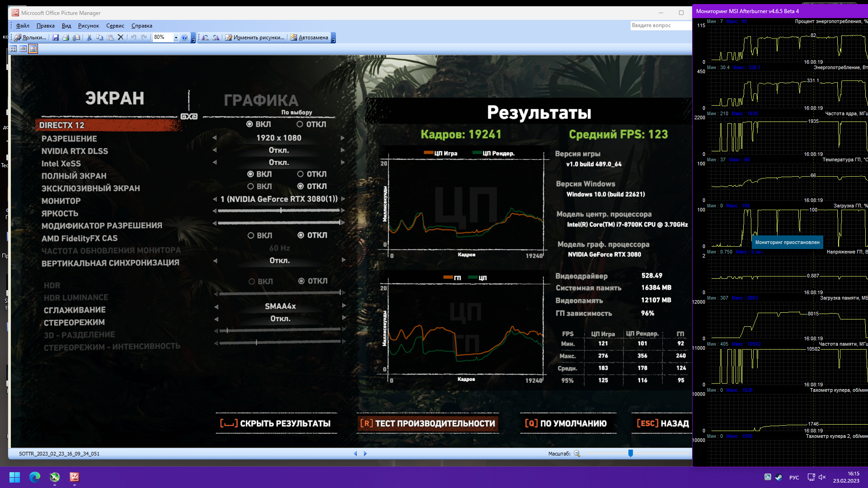Click the Cut scissors icon

tap(89, 38)
